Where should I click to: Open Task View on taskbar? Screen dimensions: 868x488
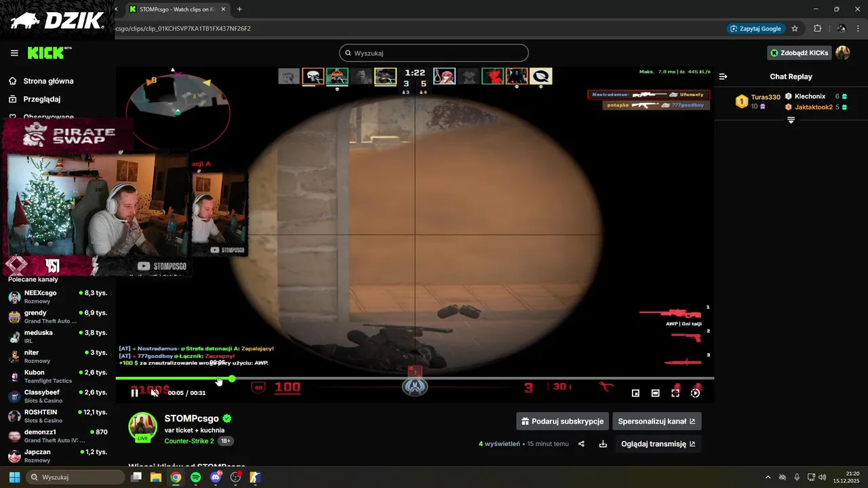136,477
